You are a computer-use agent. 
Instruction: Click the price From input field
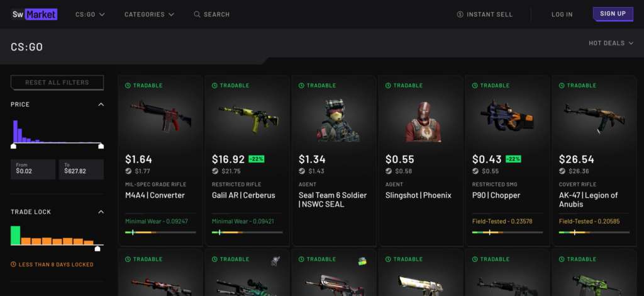pyautogui.click(x=33, y=169)
